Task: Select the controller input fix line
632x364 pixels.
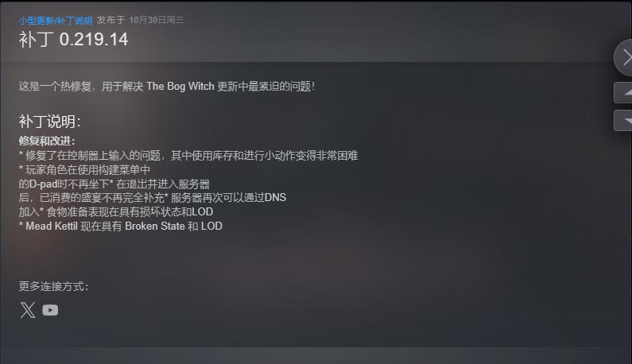Action: point(188,155)
